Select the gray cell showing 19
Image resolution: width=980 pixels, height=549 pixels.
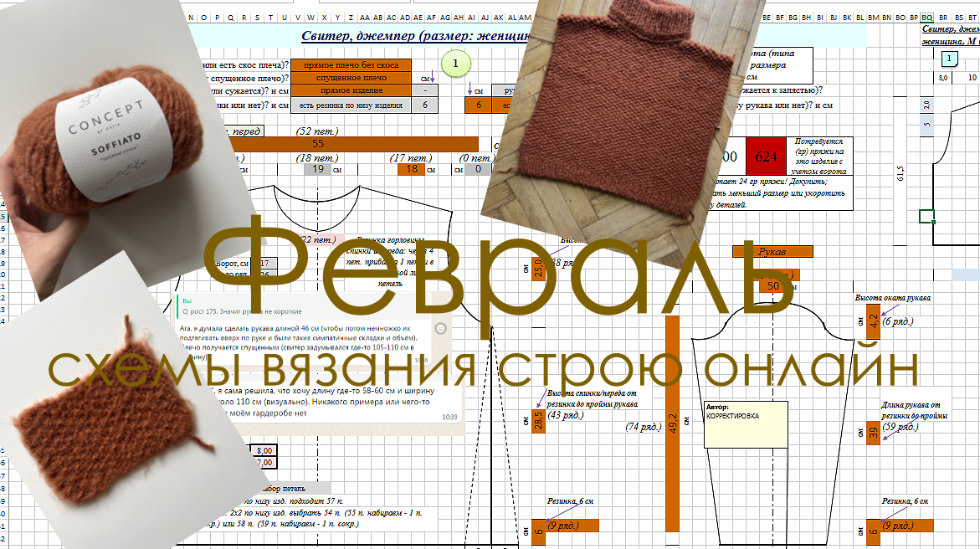point(317,169)
